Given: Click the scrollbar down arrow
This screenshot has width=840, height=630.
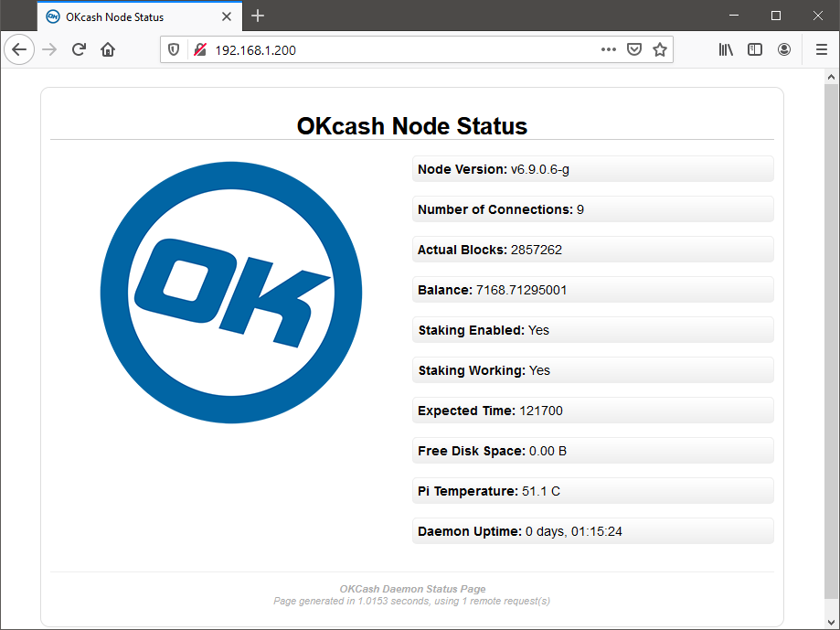Looking at the screenshot, I should coord(831,622).
